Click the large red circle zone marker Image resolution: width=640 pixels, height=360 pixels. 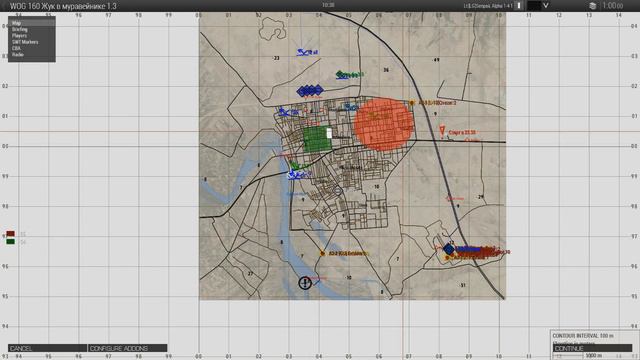(x=384, y=124)
